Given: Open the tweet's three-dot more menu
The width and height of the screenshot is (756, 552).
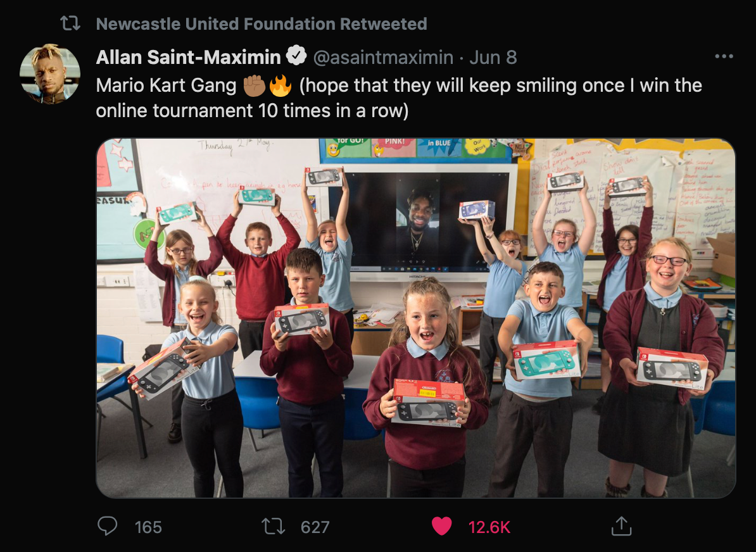Looking at the screenshot, I should coord(724,57).
